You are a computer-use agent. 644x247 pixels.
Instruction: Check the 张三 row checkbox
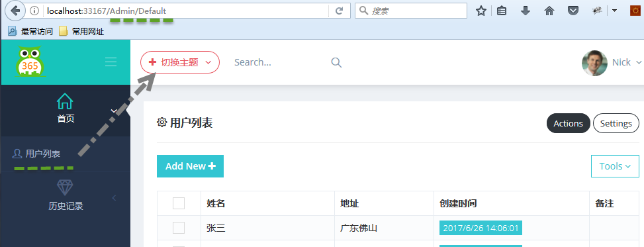179,228
